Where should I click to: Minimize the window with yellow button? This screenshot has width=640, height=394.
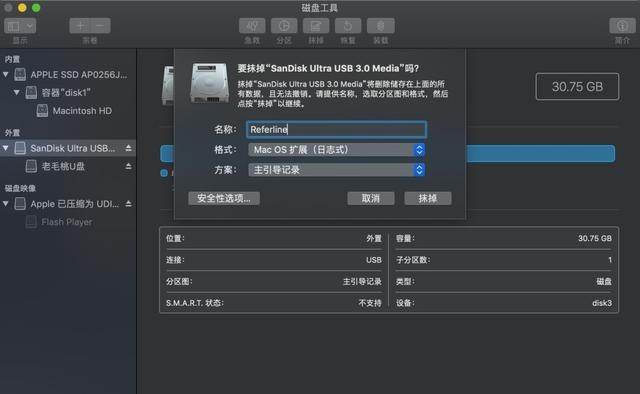22,8
